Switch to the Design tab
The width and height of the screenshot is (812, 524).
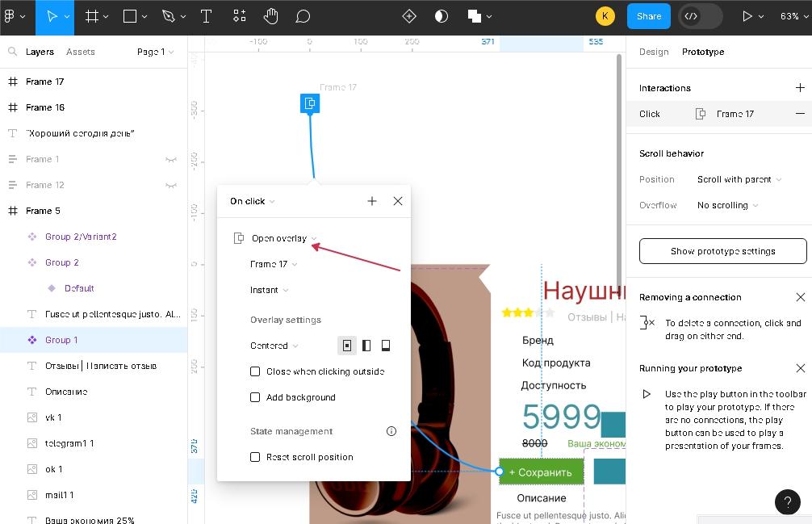654,52
